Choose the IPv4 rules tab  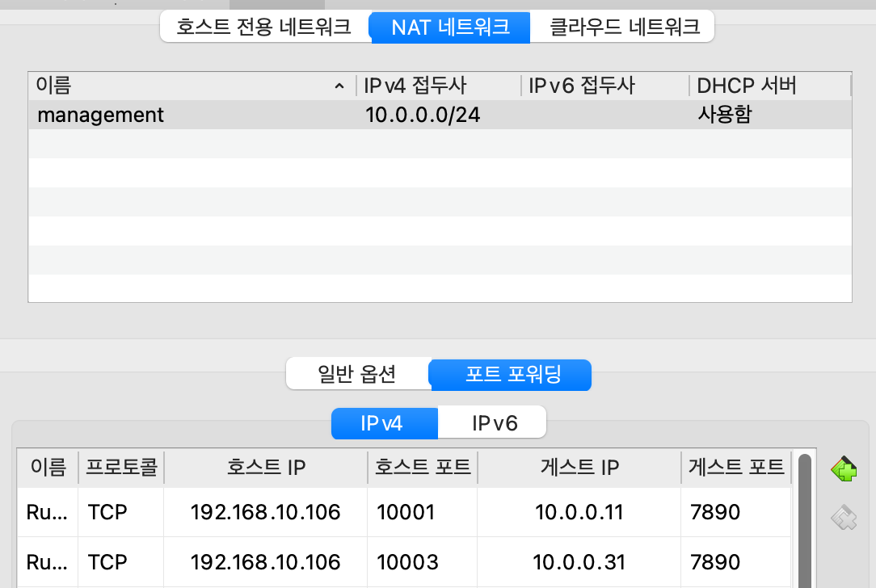(385, 422)
